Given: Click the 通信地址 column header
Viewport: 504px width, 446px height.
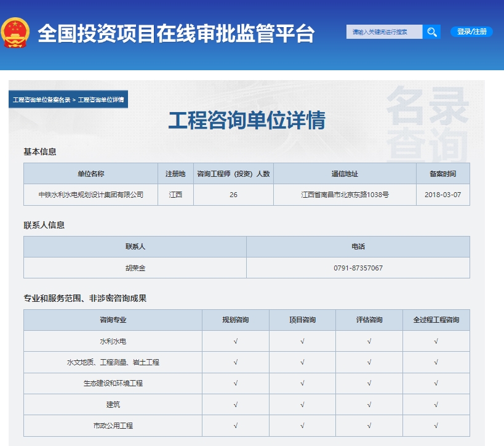Looking at the screenshot, I should (345, 174).
